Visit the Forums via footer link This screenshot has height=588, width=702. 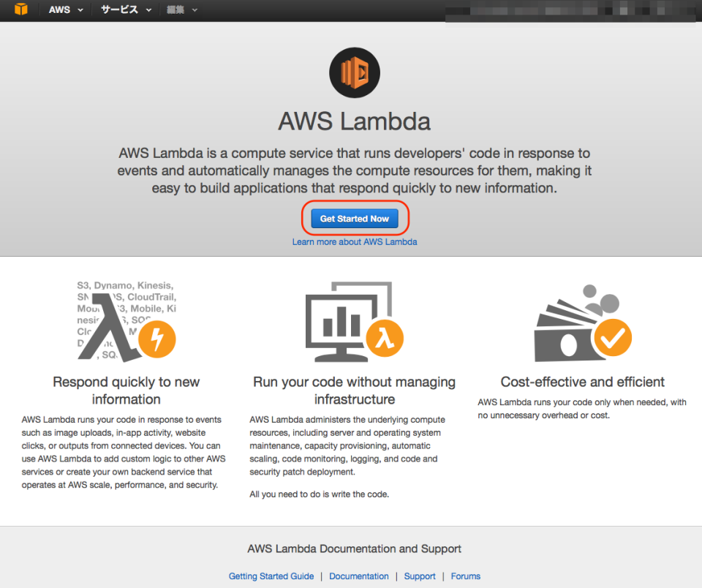tap(466, 576)
